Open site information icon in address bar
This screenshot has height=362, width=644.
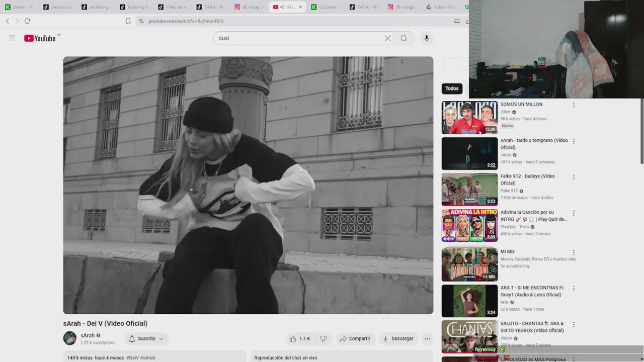coord(141,21)
